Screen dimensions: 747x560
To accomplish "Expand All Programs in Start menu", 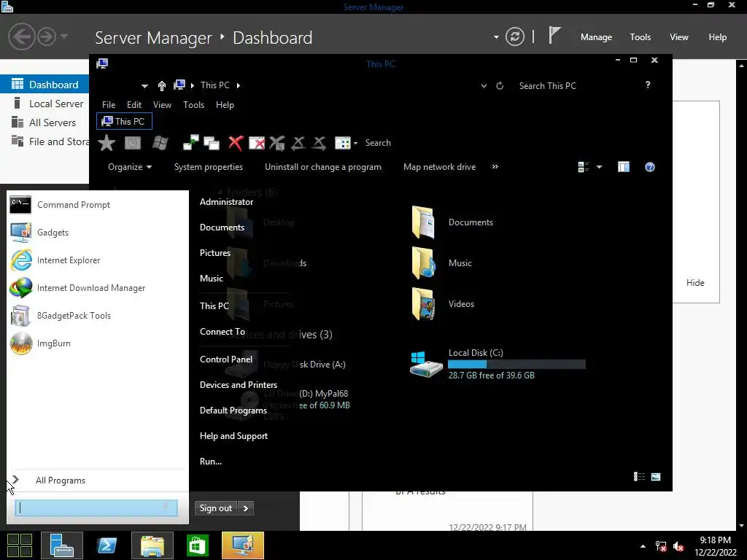I will click(98, 481).
